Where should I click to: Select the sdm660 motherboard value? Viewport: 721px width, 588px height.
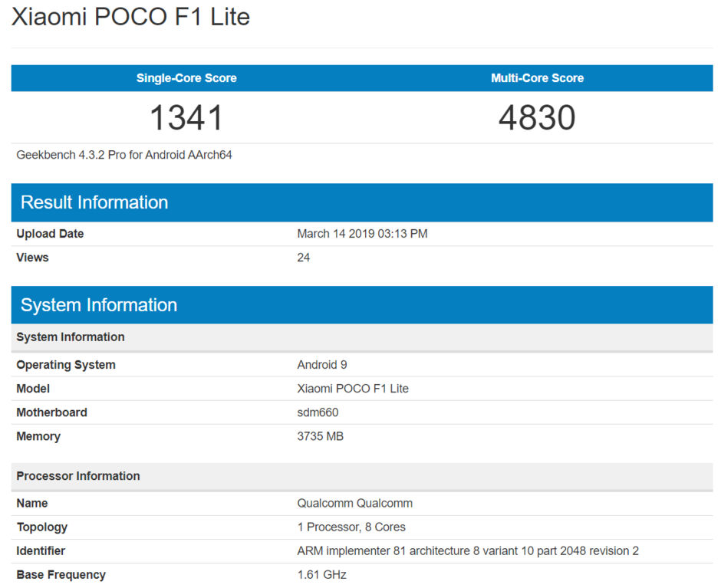(318, 412)
